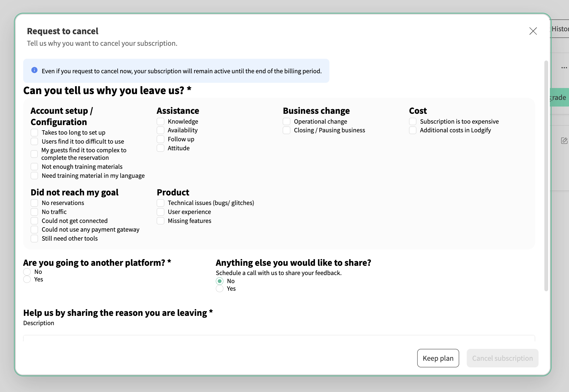Tick the 'Subscription is too expensive' checkbox

pos(413,122)
